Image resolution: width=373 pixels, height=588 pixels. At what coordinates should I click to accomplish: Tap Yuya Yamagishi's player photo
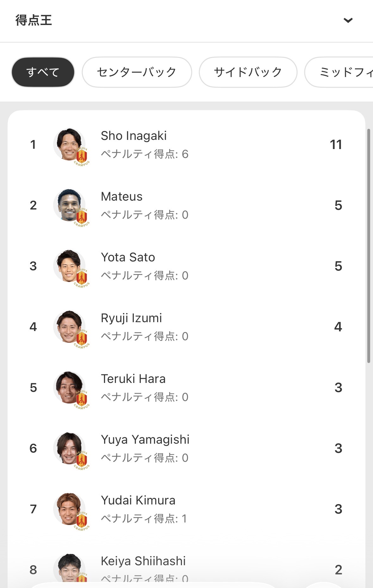pyautogui.click(x=69, y=448)
